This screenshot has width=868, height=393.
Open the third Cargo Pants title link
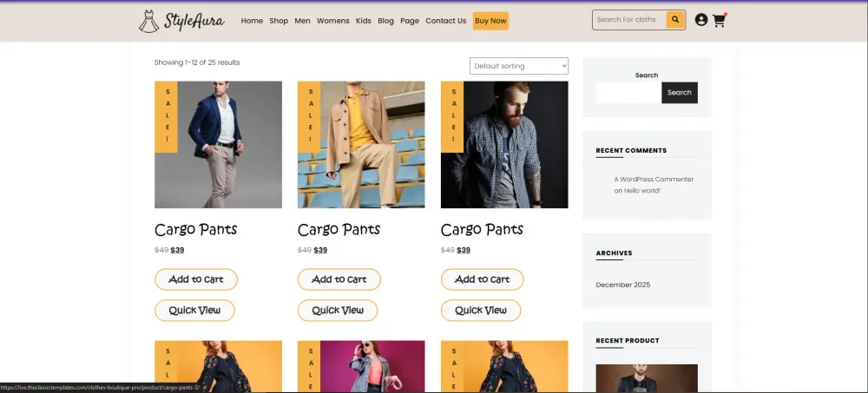(482, 230)
